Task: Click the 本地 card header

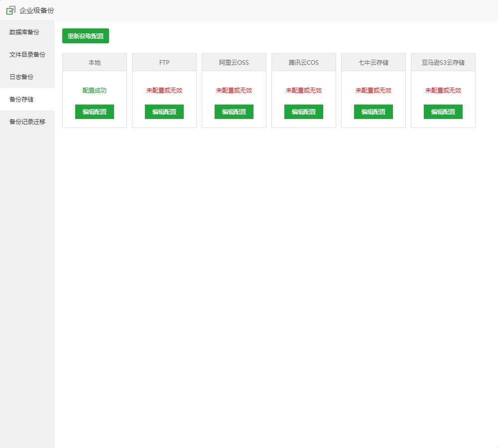Action: (x=95, y=63)
